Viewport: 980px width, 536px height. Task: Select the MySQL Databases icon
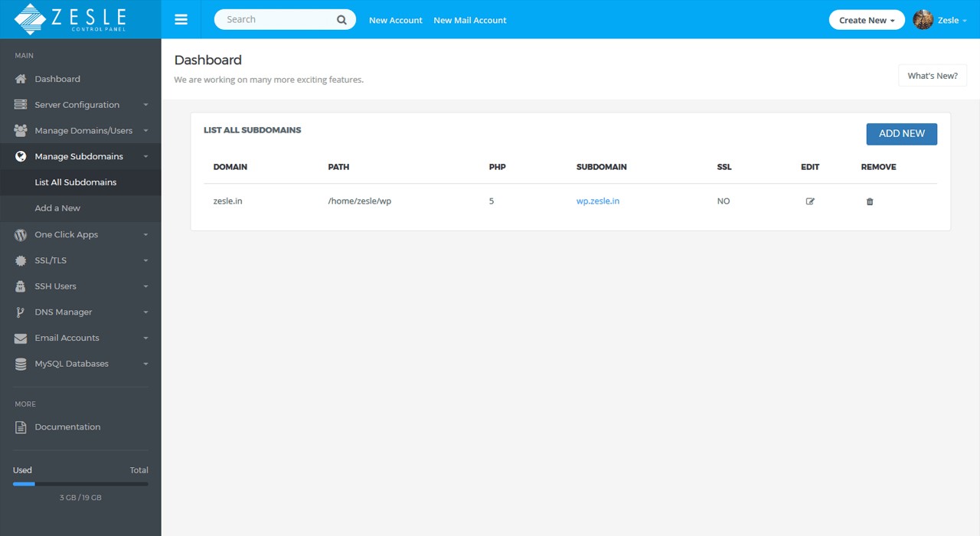tap(19, 364)
